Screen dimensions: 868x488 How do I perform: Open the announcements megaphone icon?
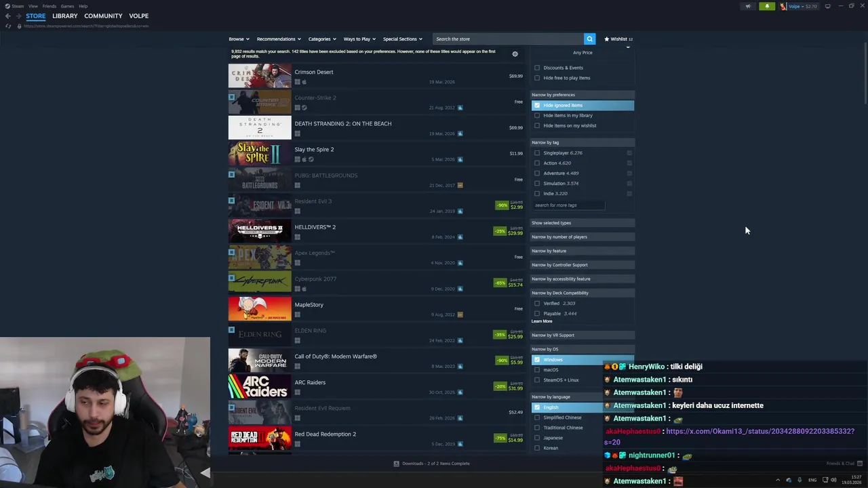pos(748,6)
